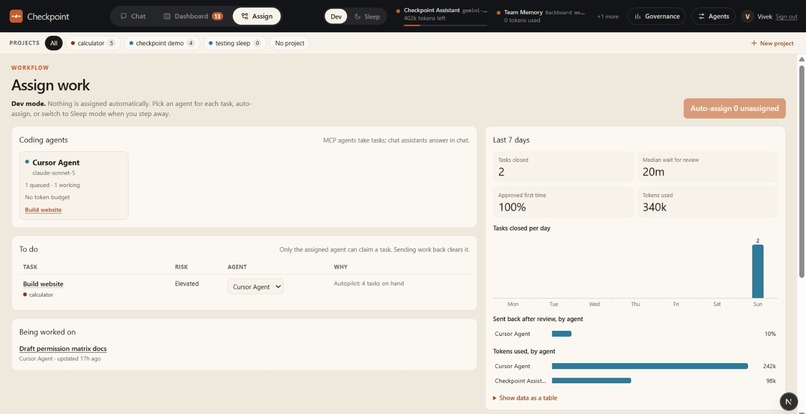Click the Sleep moon icon
The height and width of the screenshot is (414, 806).
pyautogui.click(x=358, y=16)
